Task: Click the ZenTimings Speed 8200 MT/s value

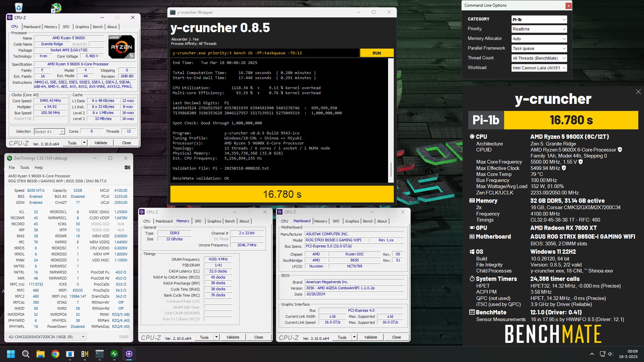Action: (x=36, y=190)
